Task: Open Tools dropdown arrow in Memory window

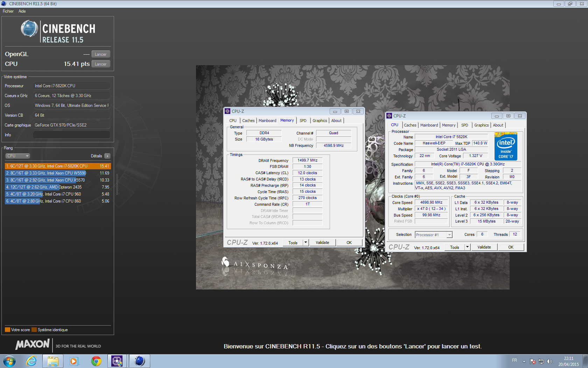Action: coord(306,243)
